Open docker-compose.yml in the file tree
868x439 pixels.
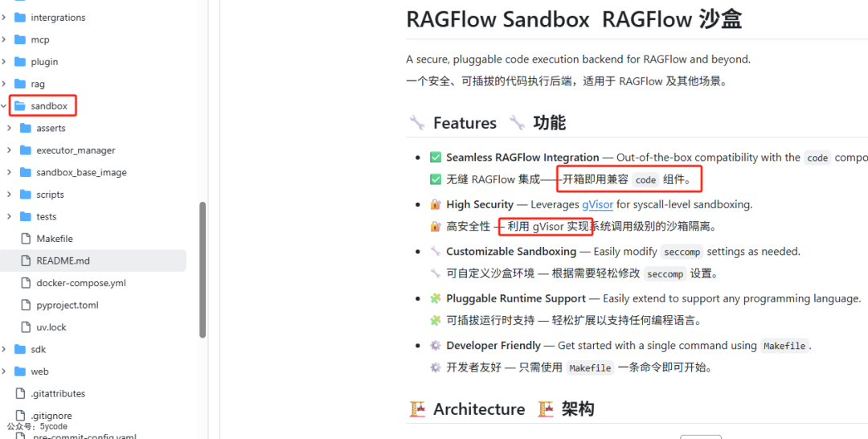point(81,283)
